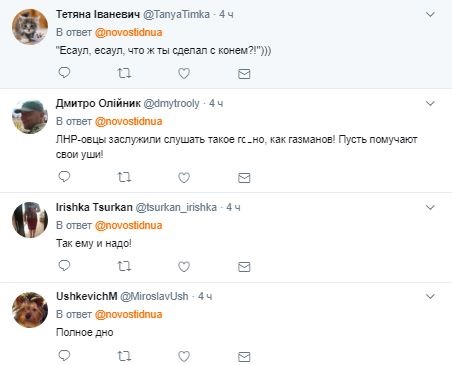Reply to the "Так ему и надо!" tweet
452x365 pixels.
pos(64,266)
